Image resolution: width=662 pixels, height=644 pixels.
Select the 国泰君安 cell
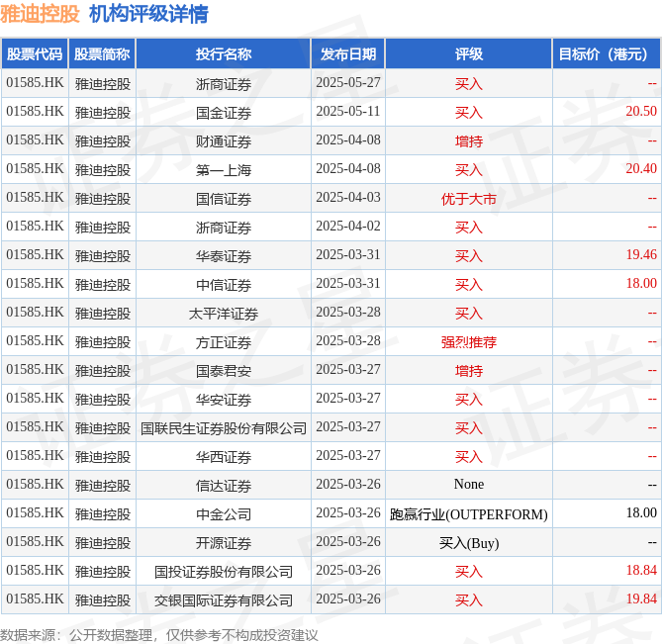pos(224,371)
